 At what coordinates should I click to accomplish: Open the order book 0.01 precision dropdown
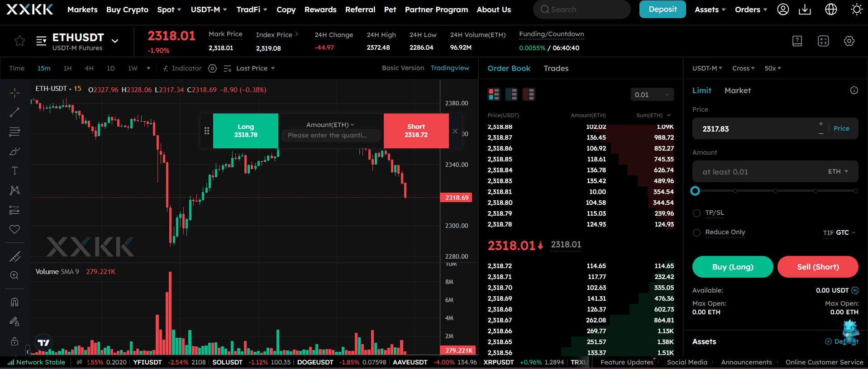[652, 95]
